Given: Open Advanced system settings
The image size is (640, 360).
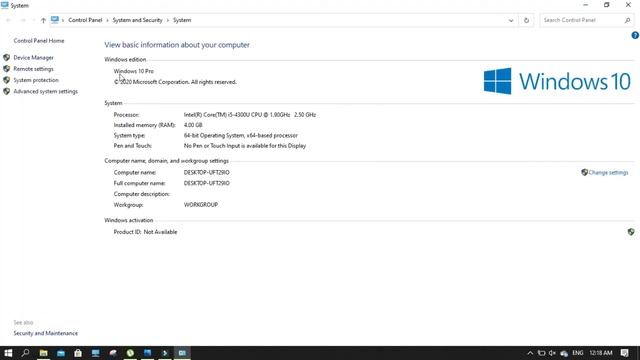Looking at the screenshot, I should (45, 91).
